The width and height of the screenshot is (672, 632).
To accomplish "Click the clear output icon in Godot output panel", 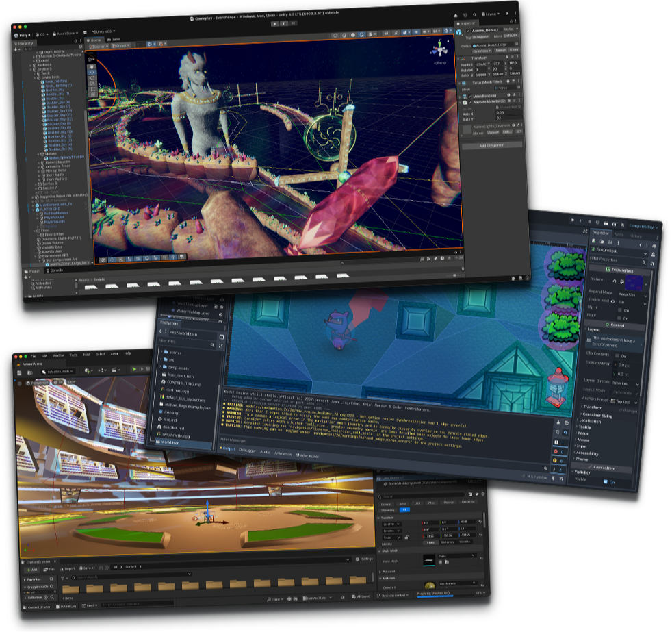I will pyautogui.click(x=558, y=422).
